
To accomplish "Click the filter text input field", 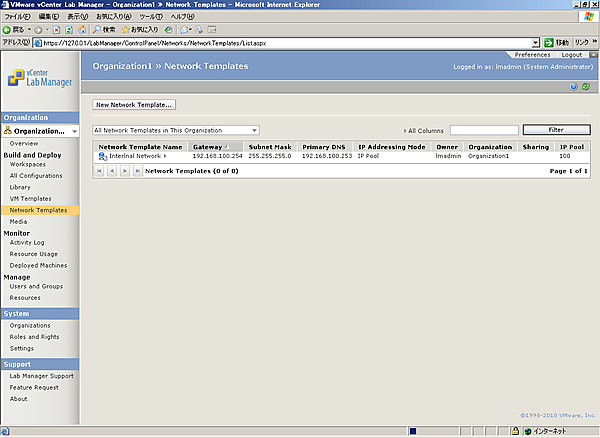I will click(x=484, y=130).
